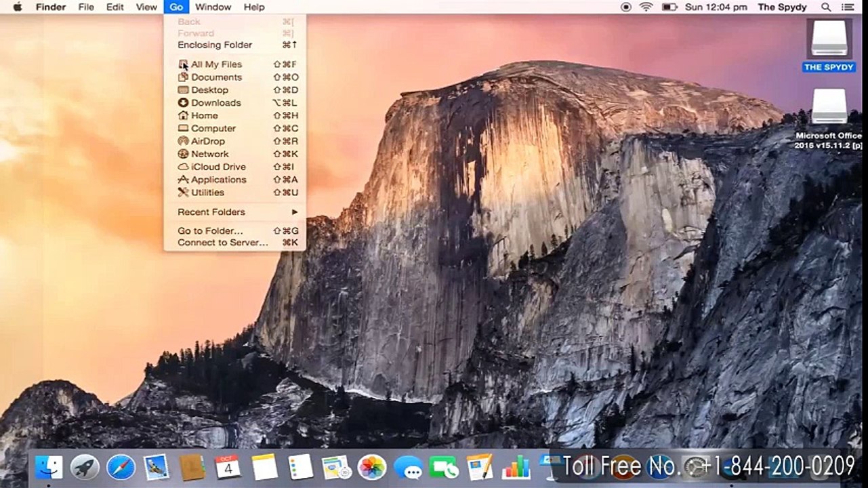Screen dimensions: 868x488
Task: Open the Help menu
Action: pos(254,7)
